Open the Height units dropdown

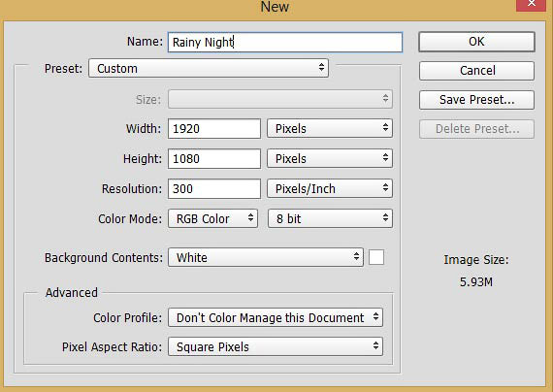[330, 158]
